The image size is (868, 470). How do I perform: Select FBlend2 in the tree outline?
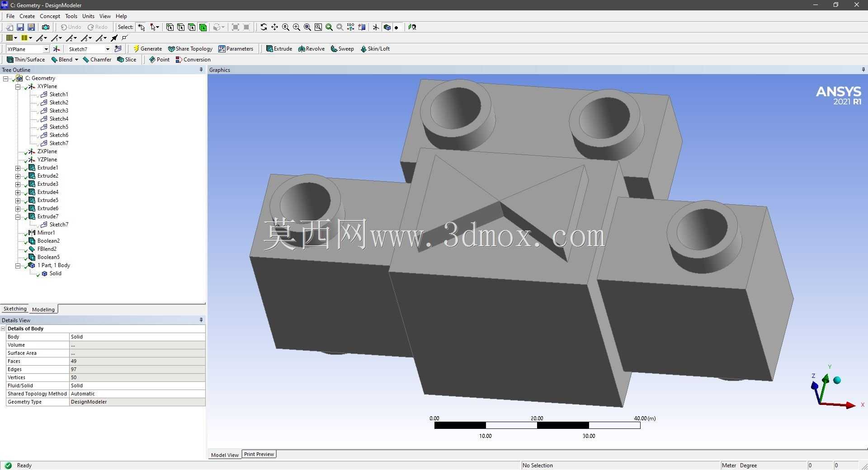tap(47, 249)
